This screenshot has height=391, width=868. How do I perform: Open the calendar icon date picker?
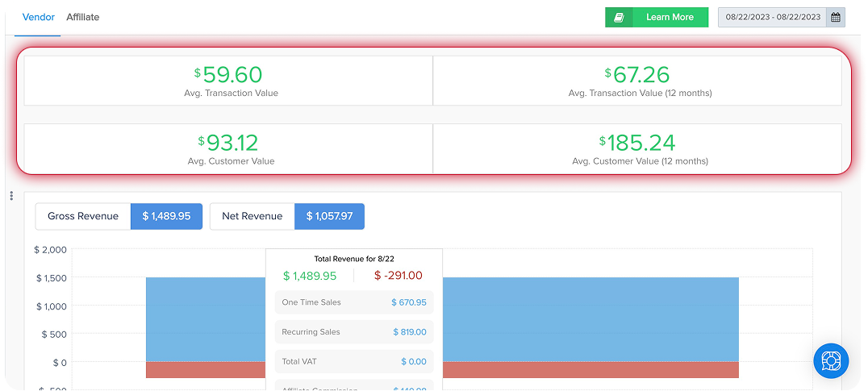coord(836,17)
